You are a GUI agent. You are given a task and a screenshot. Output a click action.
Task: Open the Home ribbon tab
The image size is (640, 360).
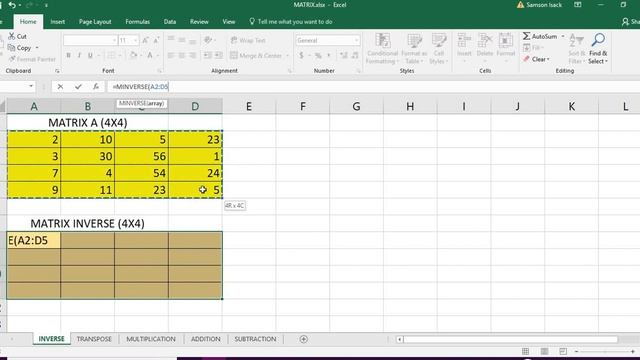pyautogui.click(x=28, y=22)
